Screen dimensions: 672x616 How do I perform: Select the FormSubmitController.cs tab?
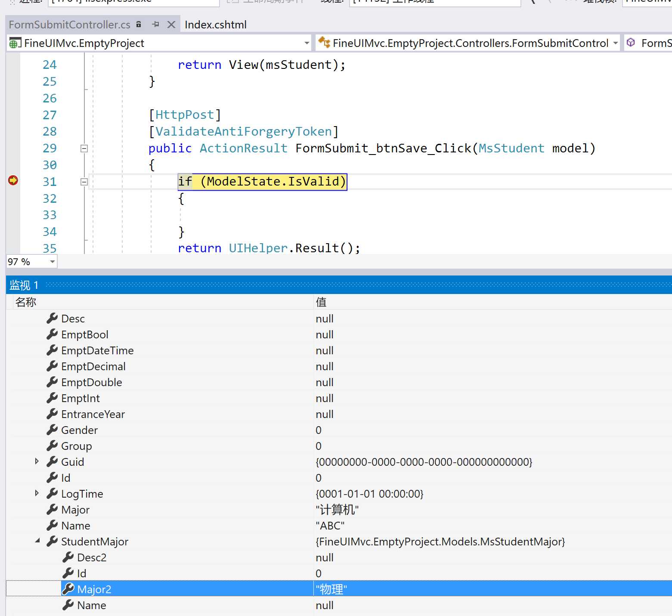(70, 25)
